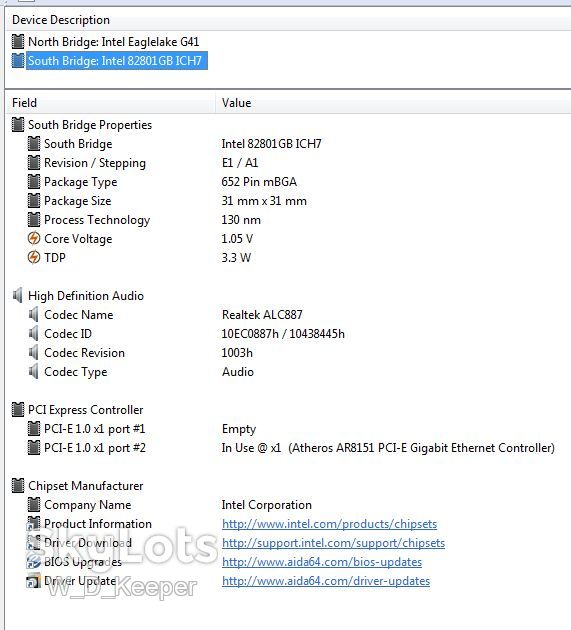
Task: Click the highlighted South Bridge chip icon
Action: [18, 61]
